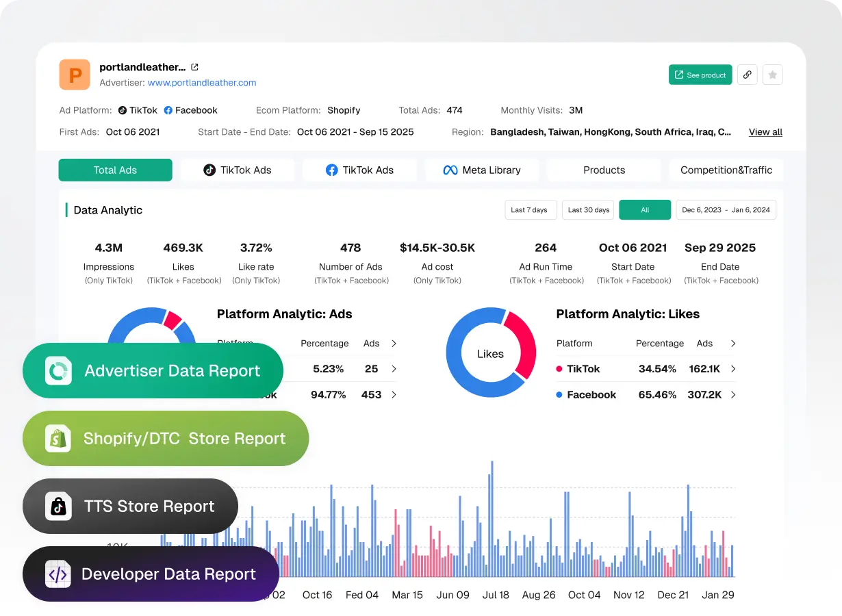Open www.portlandleather.com advertiser link
842x616 pixels.
coord(201,83)
